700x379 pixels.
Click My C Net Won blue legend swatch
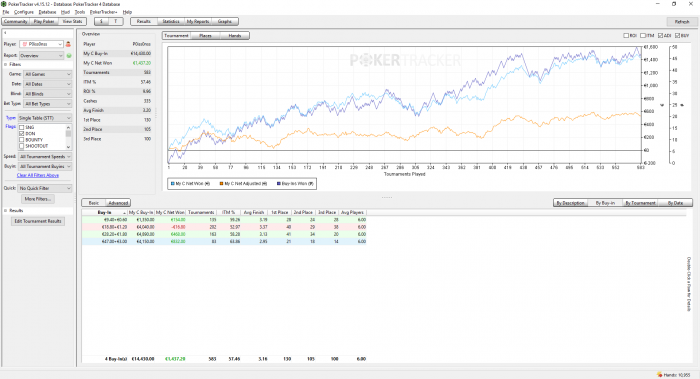[173, 183]
